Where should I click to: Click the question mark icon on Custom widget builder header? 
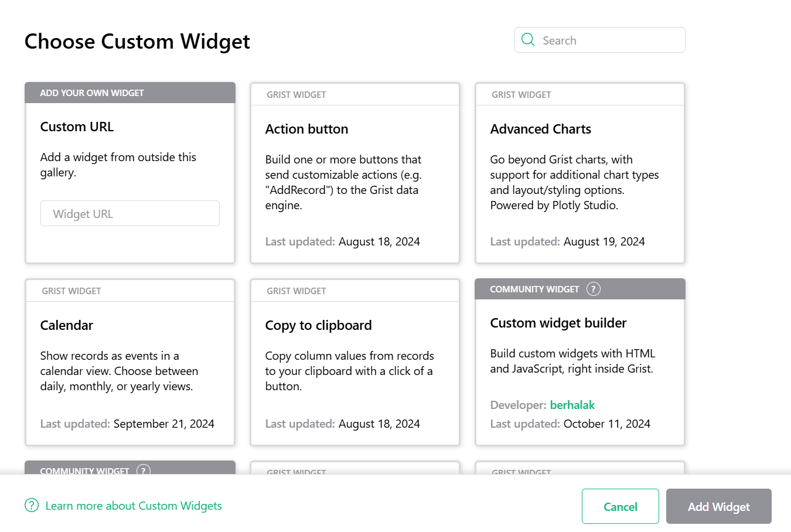click(594, 289)
